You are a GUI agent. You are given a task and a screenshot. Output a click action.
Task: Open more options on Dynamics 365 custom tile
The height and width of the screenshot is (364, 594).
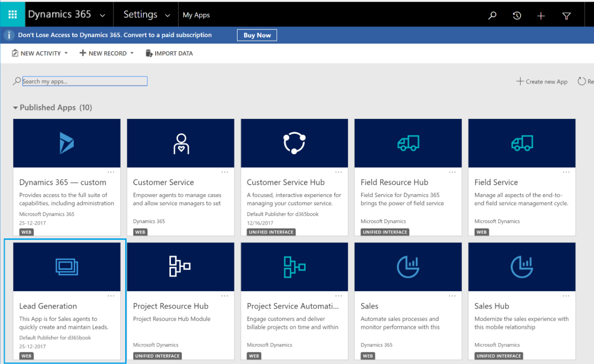(x=111, y=172)
